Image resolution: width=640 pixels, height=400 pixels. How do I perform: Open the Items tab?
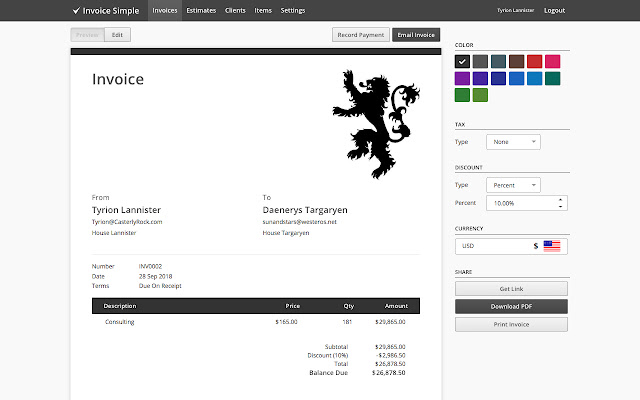click(263, 10)
